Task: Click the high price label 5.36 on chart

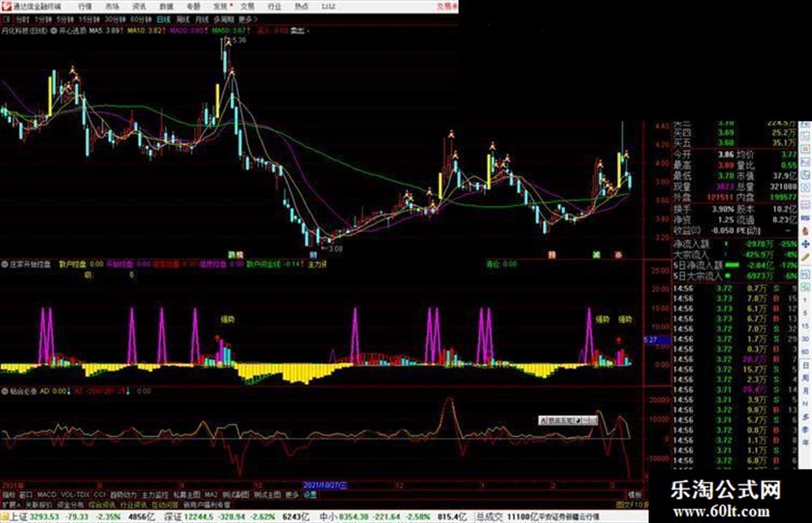Action: (x=240, y=40)
